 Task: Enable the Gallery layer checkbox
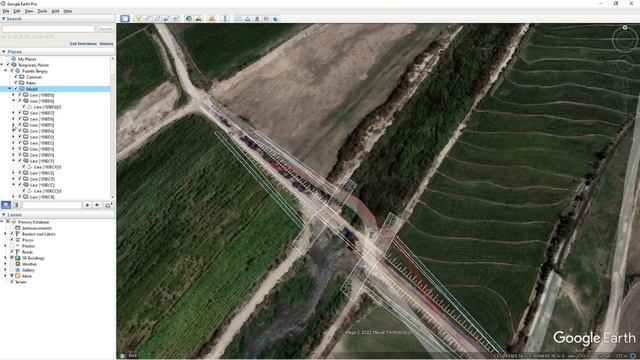(12, 270)
